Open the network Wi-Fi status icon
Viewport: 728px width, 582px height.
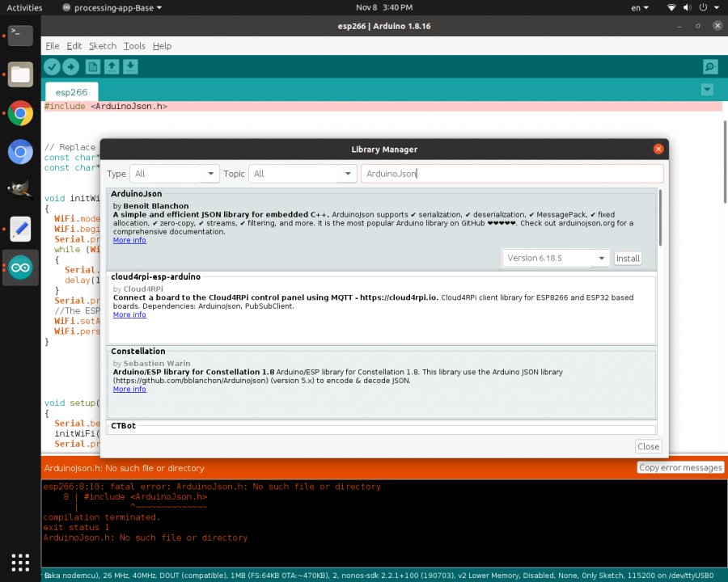(671, 7)
